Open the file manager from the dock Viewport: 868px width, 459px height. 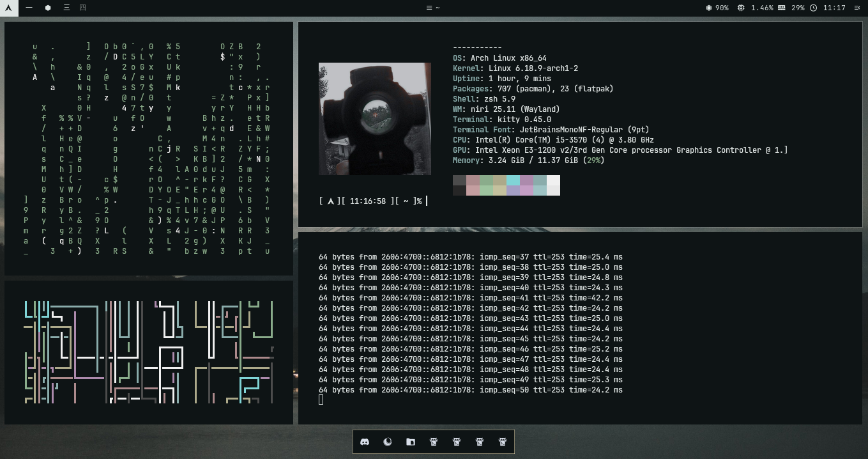click(411, 442)
